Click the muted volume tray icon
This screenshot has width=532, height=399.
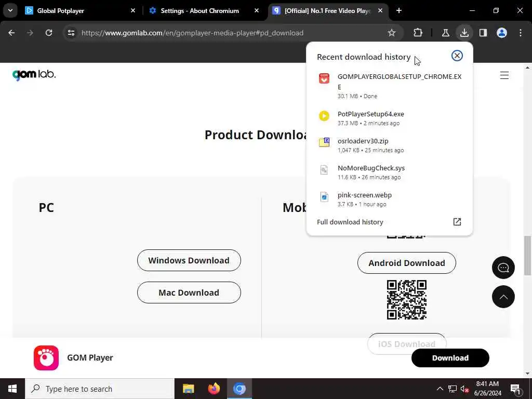tap(465, 389)
